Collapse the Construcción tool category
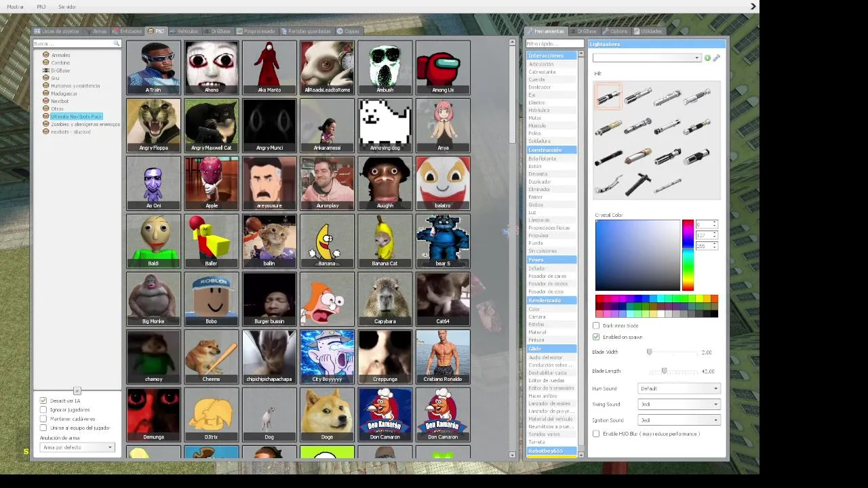This screenshot has height=488, width=868. (551, 150)
